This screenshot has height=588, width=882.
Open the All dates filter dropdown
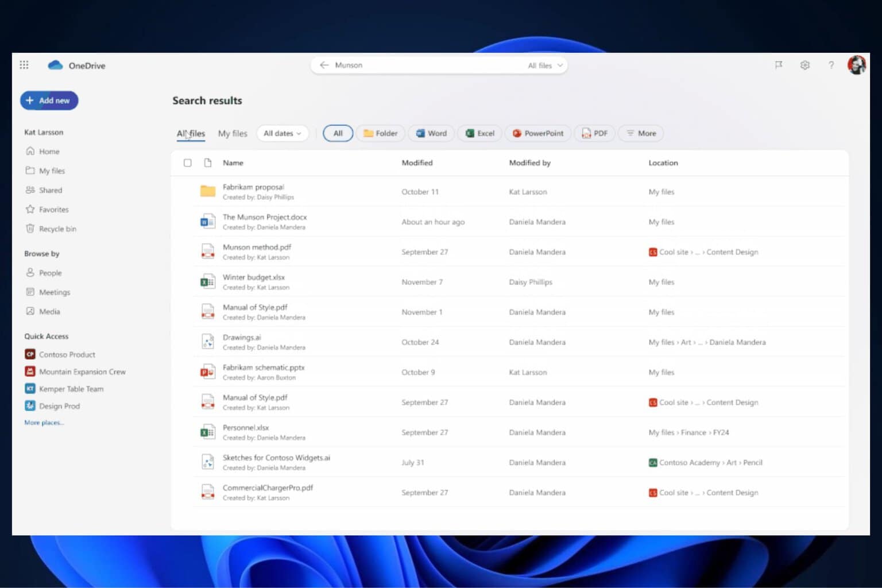(282, 133)
